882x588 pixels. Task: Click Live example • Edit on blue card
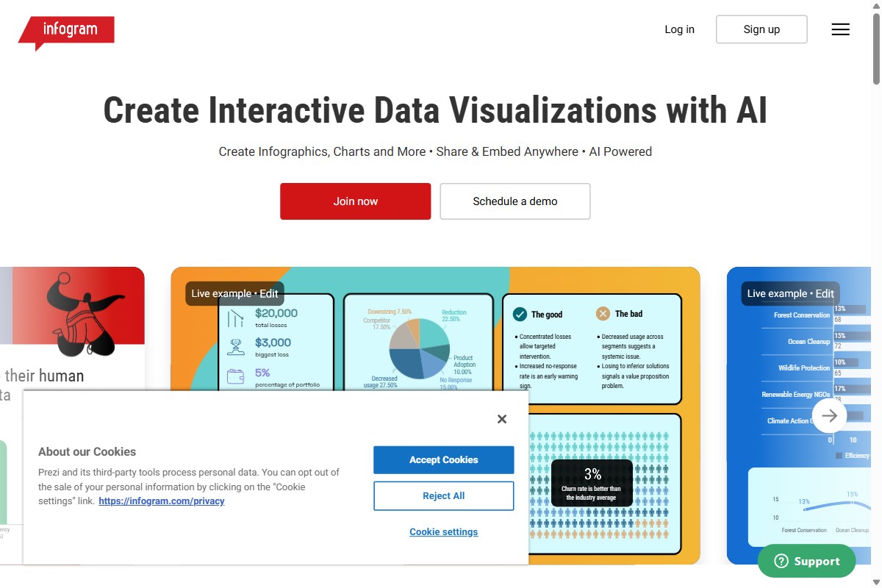791,293
